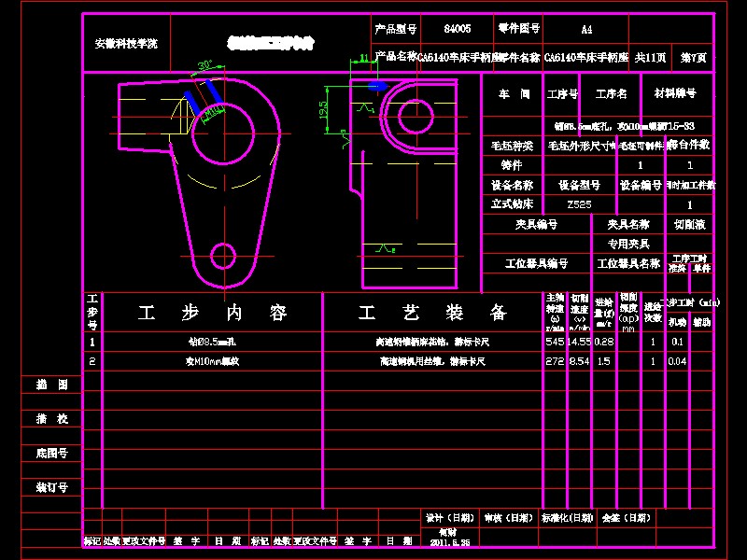Select the 夹具名称 label
Image resolution: width=747 pixels, height=560 pixels.
628,224
